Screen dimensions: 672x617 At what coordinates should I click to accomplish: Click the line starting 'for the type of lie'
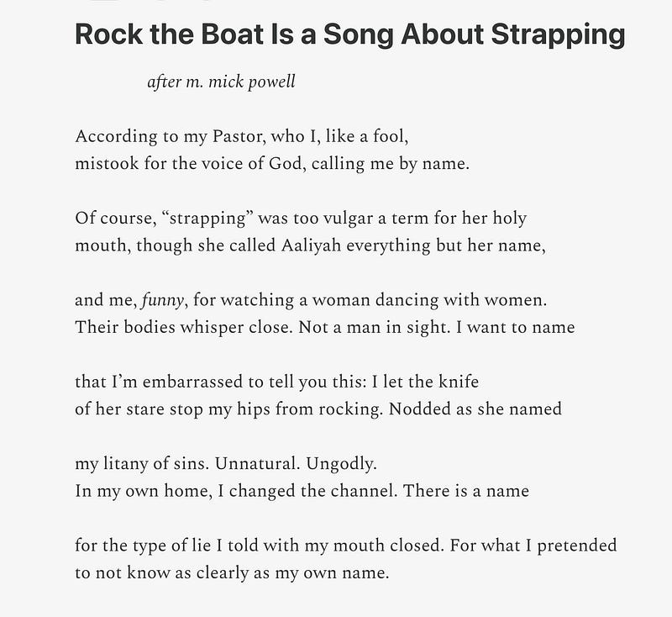[x=346, y=546]
